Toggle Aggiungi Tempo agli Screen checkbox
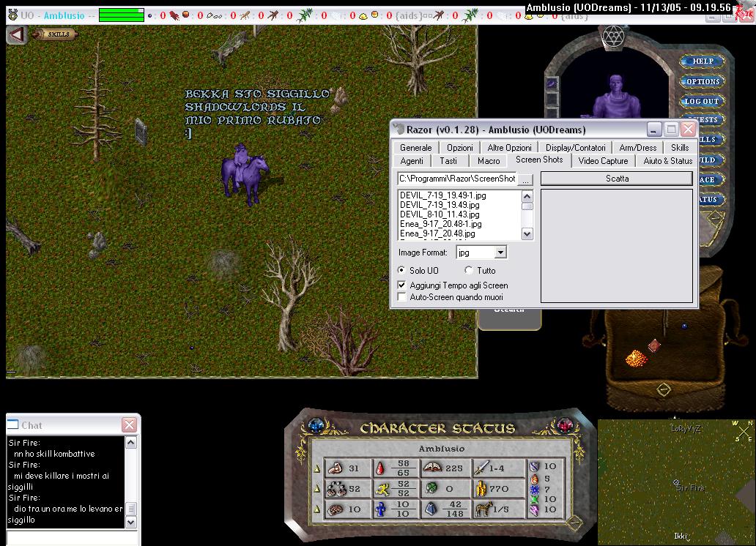The height and width of the screenshot is (546, 756). point(401,285)
